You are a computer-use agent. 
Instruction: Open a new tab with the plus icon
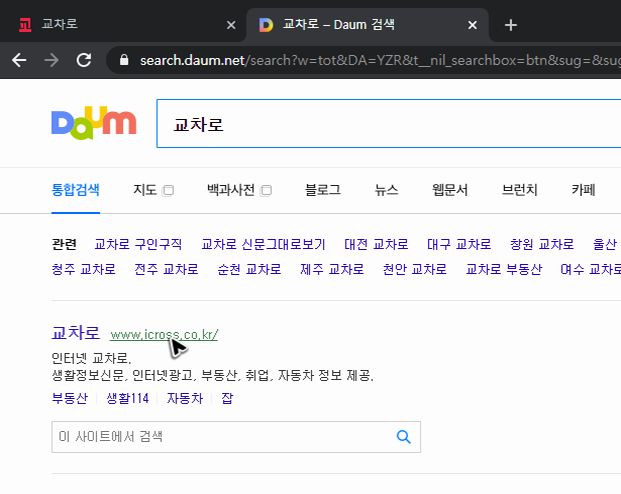(511, 25)
